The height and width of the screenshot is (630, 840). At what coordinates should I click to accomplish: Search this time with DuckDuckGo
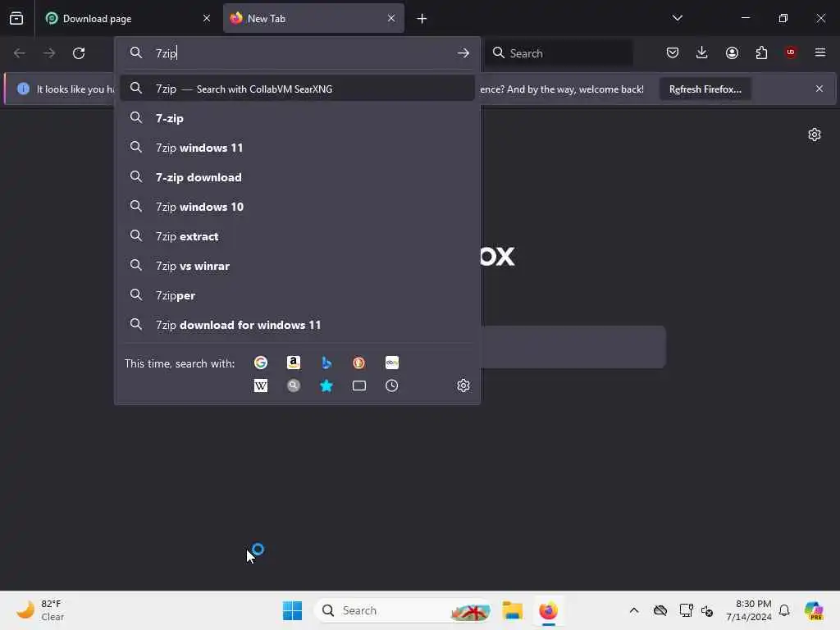click(359, 363)
